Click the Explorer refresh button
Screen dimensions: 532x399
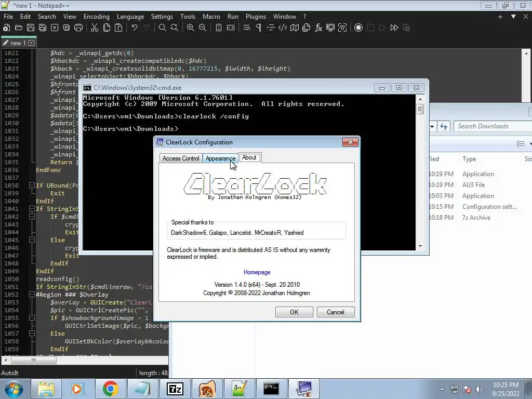[444, 126]
